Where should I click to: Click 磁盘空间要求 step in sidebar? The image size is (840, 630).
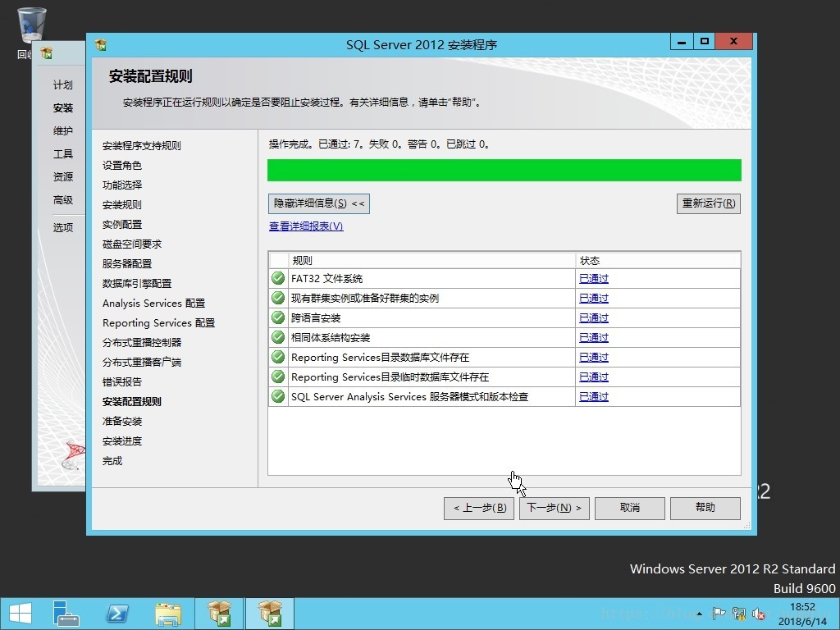pos(132,244)
